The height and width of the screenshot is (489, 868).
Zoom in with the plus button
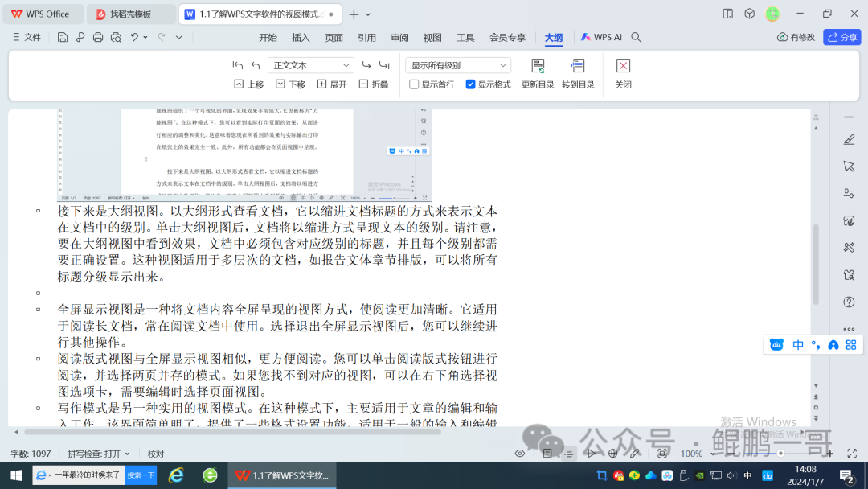point(829,454)
